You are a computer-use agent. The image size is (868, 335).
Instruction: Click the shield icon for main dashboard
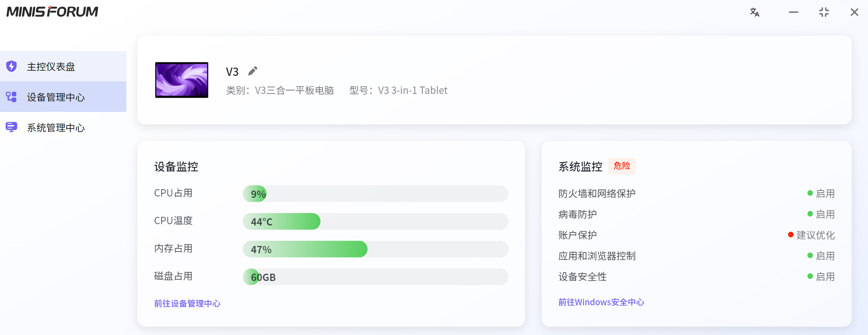[11, 66]
